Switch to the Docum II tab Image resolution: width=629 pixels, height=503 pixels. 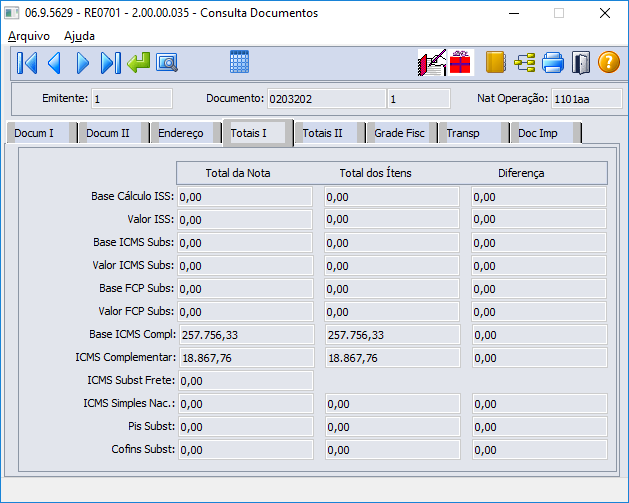click(114, 133)
